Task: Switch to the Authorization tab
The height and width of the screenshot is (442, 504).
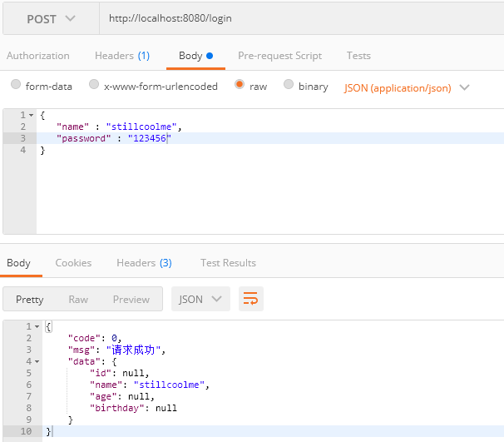Action: pos(38,56)
